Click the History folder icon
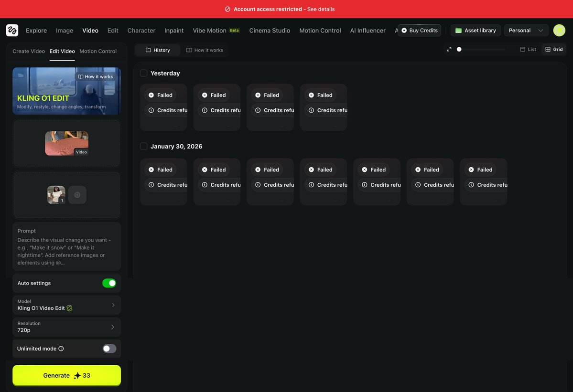Screen dimensions: 573x392 click(148, 50)
